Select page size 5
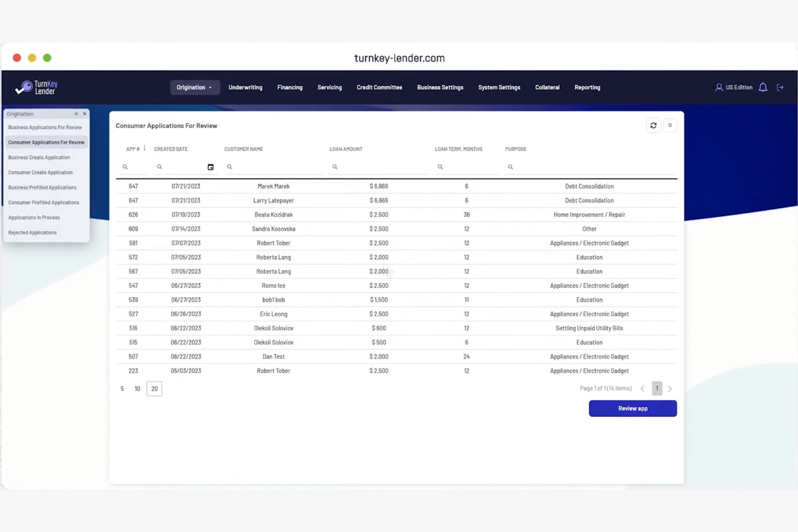Screen dimensions: 798x532 (x=122, y=388)
